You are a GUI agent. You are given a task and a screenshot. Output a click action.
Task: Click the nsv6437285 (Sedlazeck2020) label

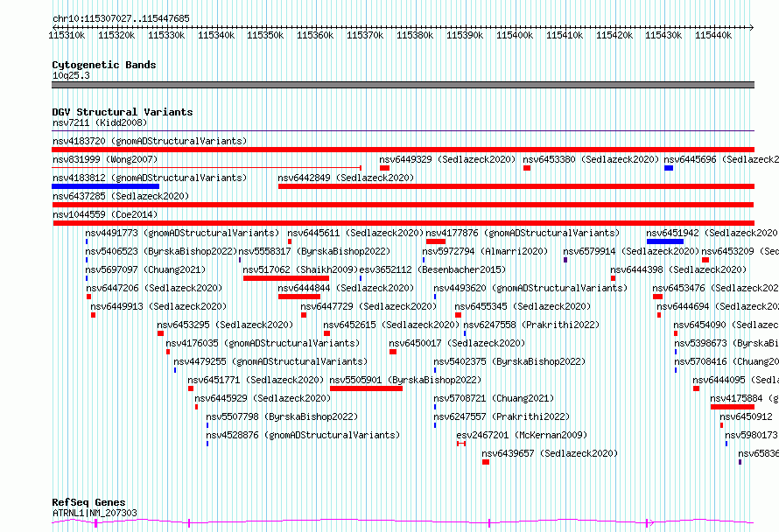pyautogui.click(x=121, y=196)
